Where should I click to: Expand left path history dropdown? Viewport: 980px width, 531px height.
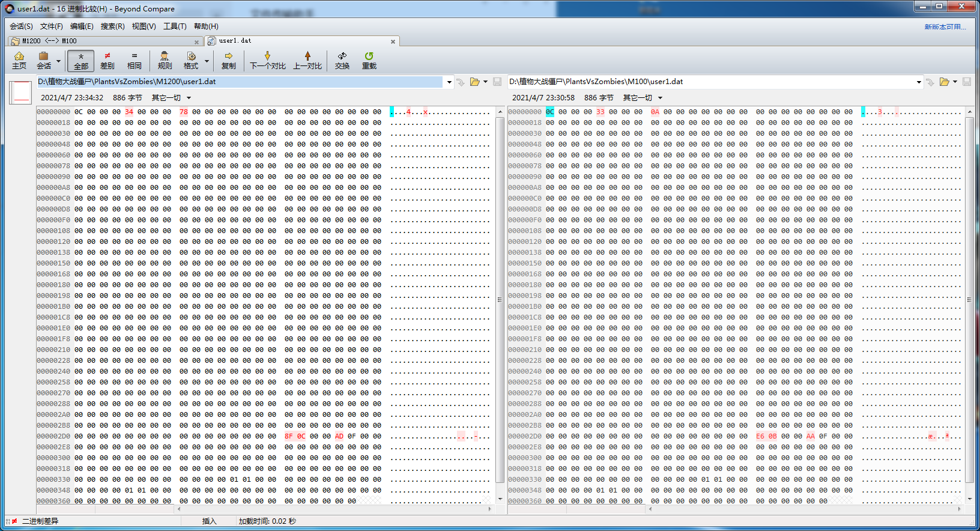(449, 82)
